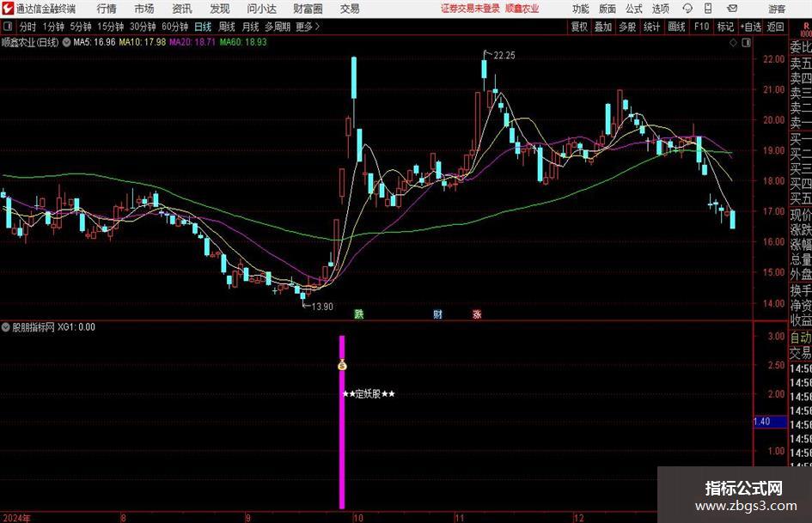Open the 多周期 multi-period view
Screen dimensions: 812x523
click(x=278, y=27)
